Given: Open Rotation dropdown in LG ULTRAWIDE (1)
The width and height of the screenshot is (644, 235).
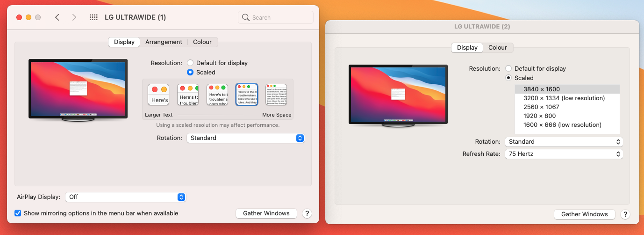Looking at the screenshot, I should [x=245, y=138].
